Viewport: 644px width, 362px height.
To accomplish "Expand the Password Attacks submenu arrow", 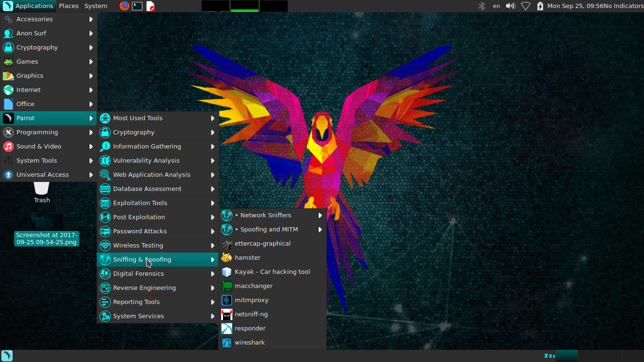I will pos(213,231).
